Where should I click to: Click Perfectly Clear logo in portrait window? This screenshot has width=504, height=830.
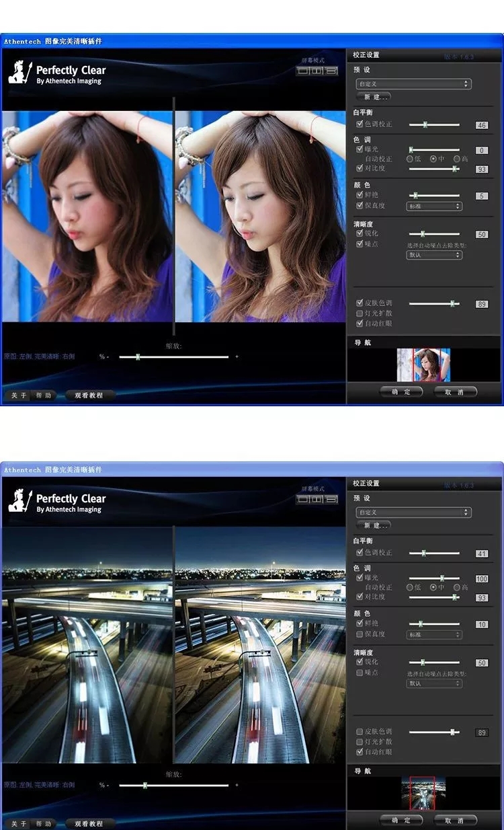(x=57, y=73)
